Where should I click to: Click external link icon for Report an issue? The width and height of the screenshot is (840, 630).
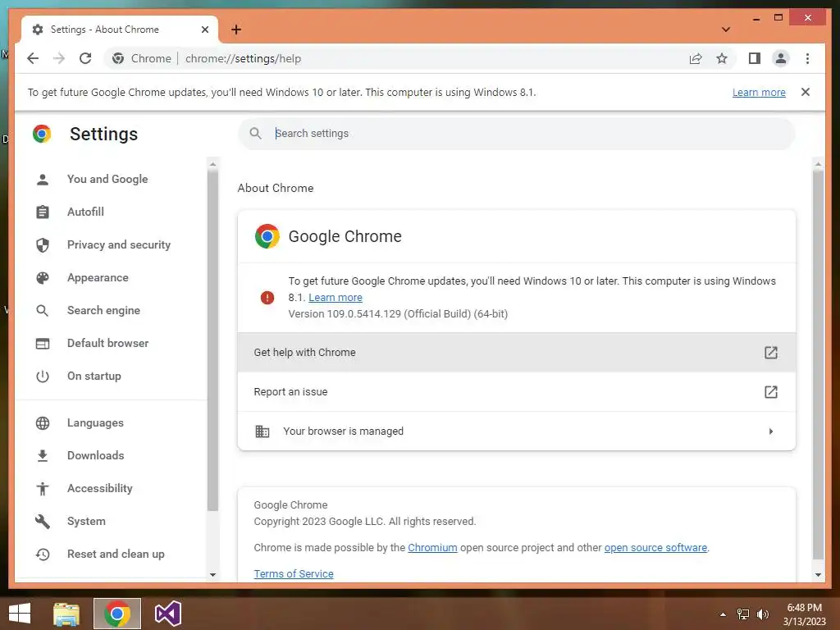pos(770,391)
